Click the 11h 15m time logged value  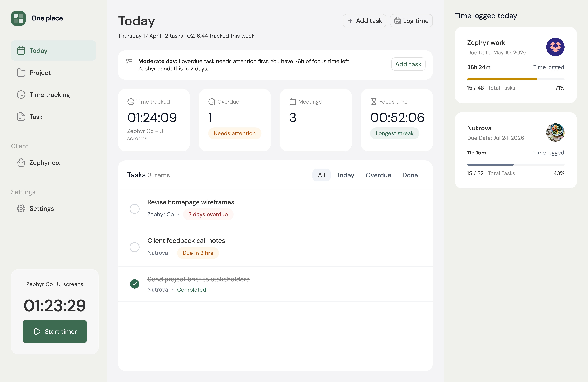pyautogui.click(x=477, y=153)
